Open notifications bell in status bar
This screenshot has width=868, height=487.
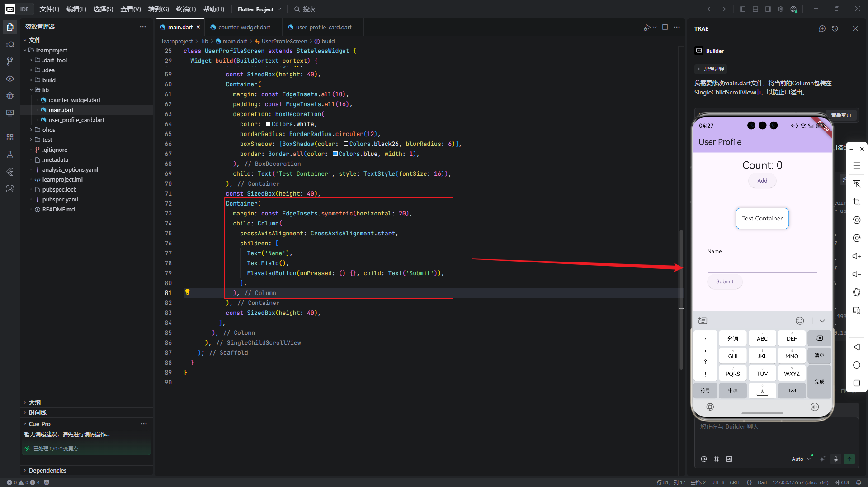(859, 482)
